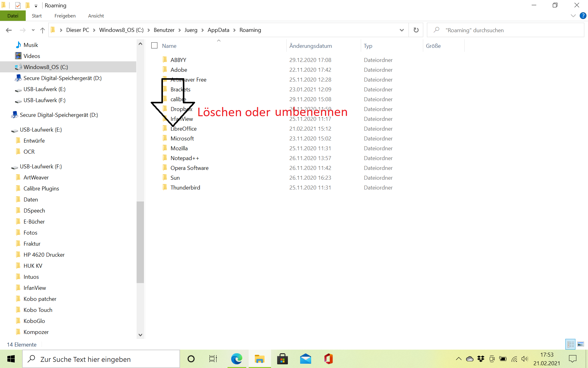Toggle the quick access toolbar properties checkmark
The height and width of the screenshot is (368, 588).
pyautogui.click(x=18, y=5)
